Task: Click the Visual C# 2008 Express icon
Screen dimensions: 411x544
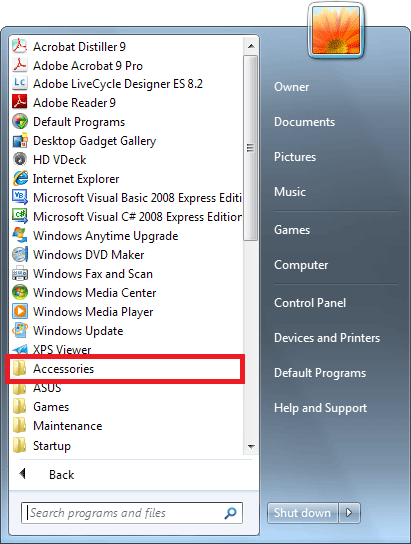Action: pos(20,216)
